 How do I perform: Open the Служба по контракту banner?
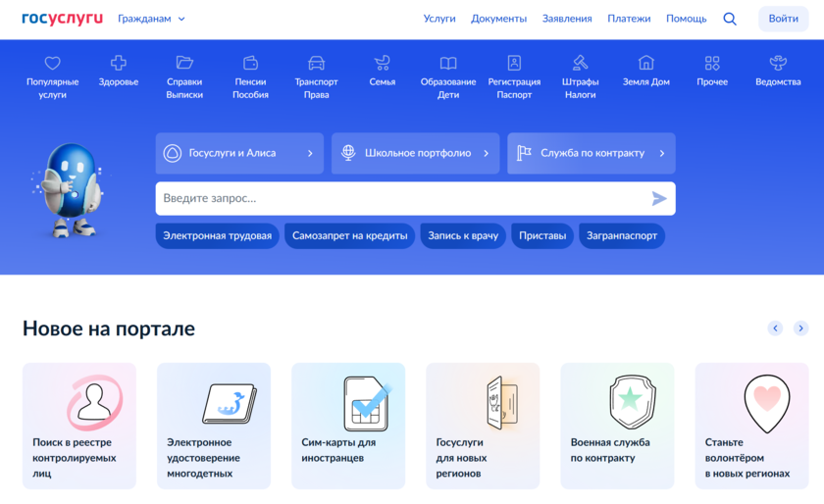coord(592,154)
